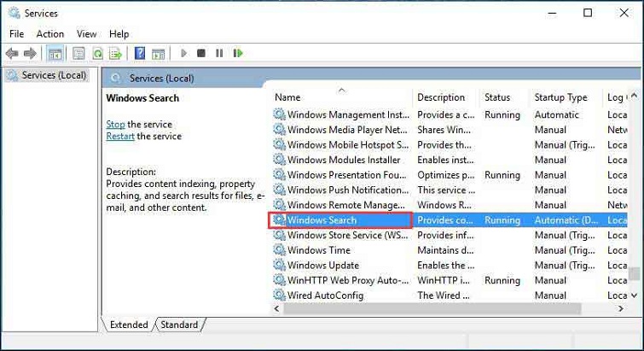Click the vertical scrollbar down arrow
Image resolution: width=644 pixels, height=351 pixels.
(634, 295)
